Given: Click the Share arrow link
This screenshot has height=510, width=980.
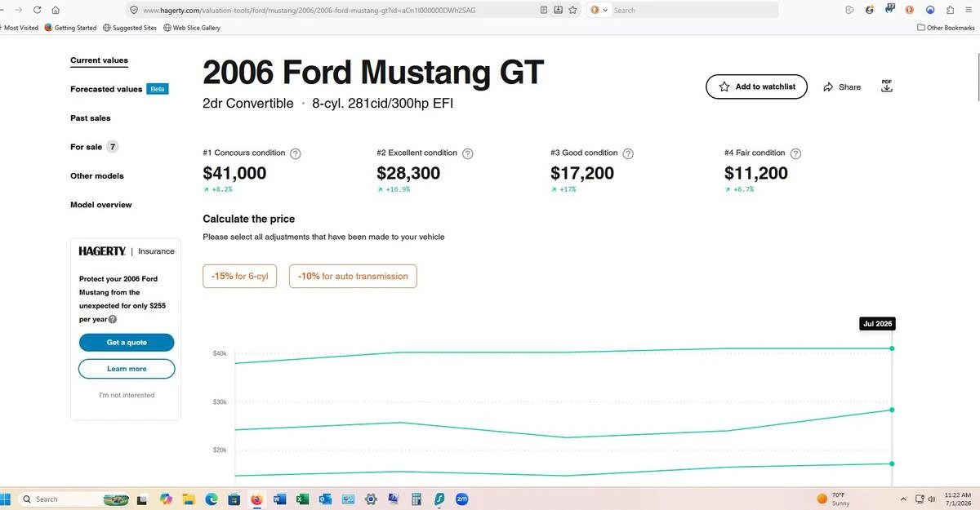Looking at the screenshot, I should click(842, 86).
